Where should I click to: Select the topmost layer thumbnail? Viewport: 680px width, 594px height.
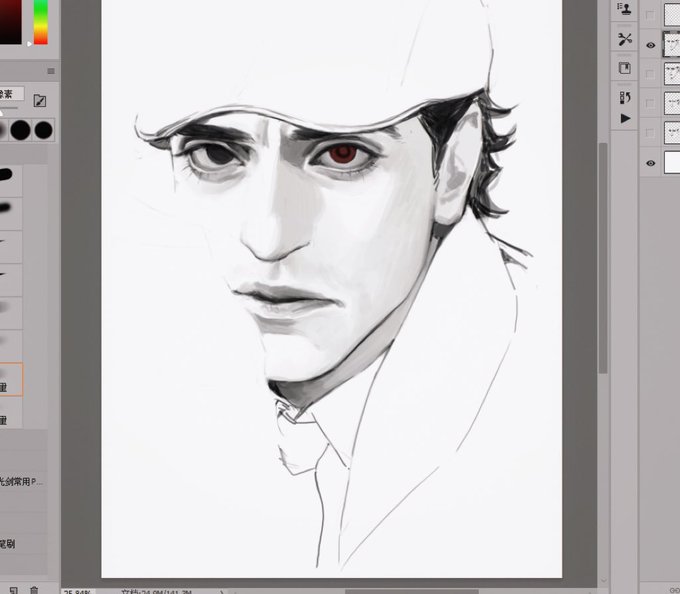[672, 13]
